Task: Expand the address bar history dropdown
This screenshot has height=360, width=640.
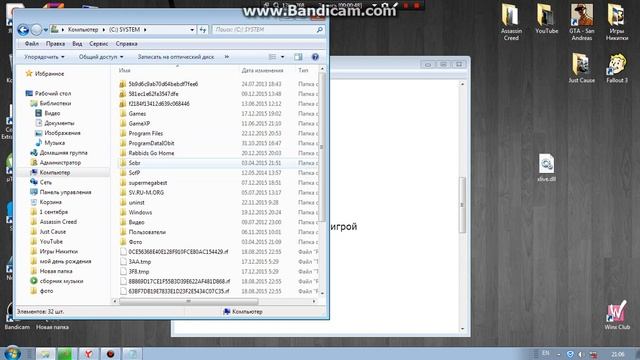Action: coord(192,30)
